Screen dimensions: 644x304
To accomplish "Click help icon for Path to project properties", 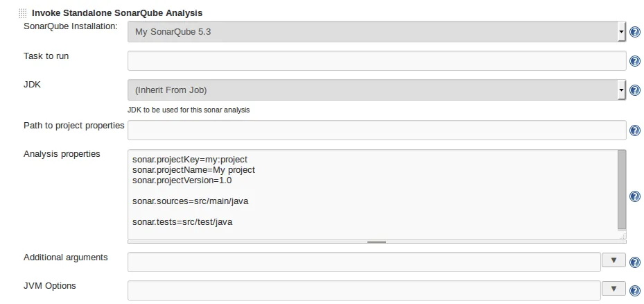I will click(x=634, y=130).
